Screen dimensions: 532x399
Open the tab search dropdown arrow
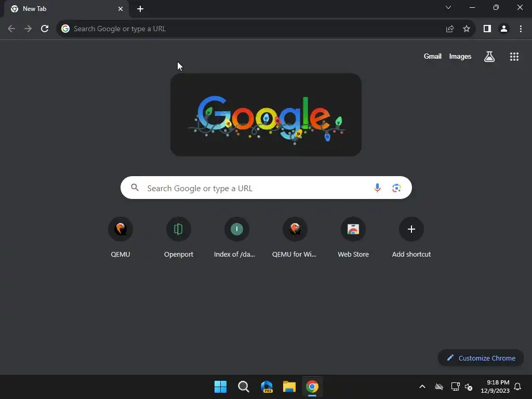click(x=448, y=7)
